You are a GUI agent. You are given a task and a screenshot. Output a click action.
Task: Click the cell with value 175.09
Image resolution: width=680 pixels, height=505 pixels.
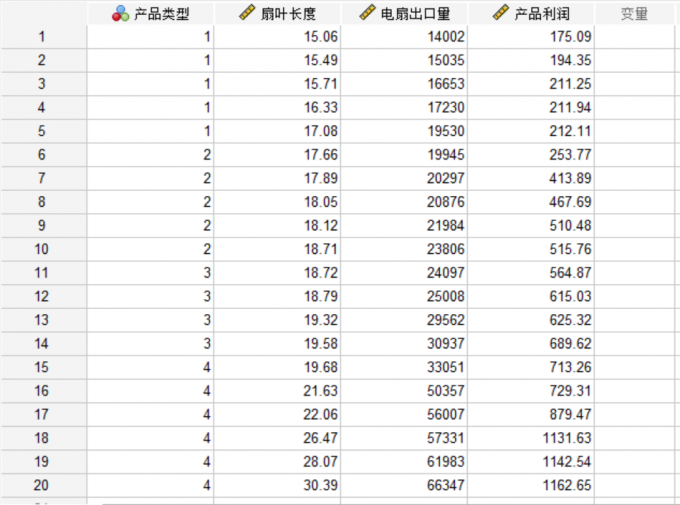pos(531,36)
